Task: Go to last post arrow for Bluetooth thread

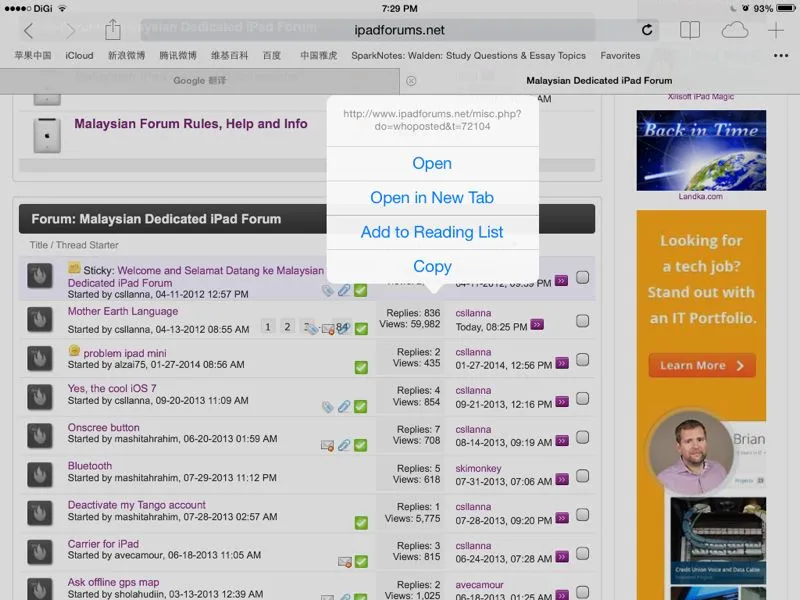Action: [x=562, y=481]
